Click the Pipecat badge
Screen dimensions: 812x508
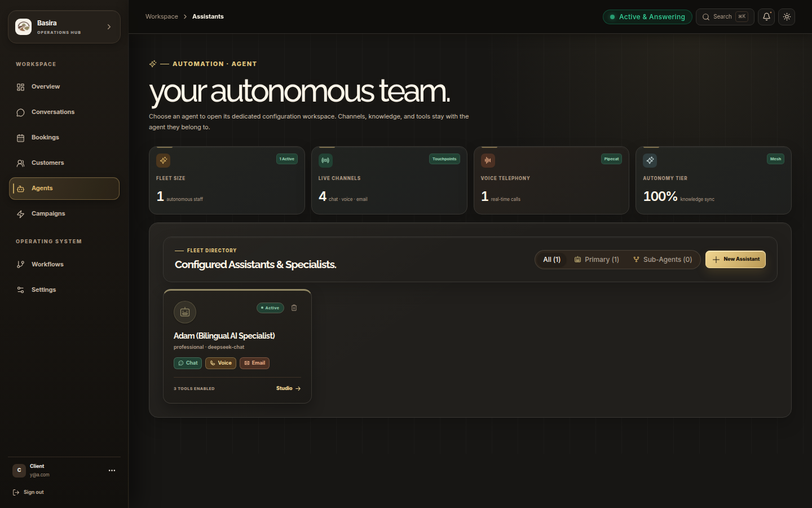point(611,159)
